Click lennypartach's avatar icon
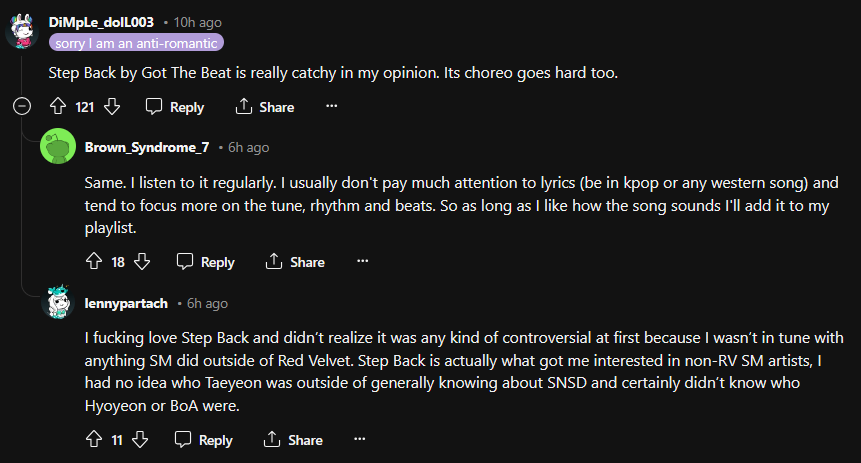Viewport: 861px width, 463px height. click(57, 303)
